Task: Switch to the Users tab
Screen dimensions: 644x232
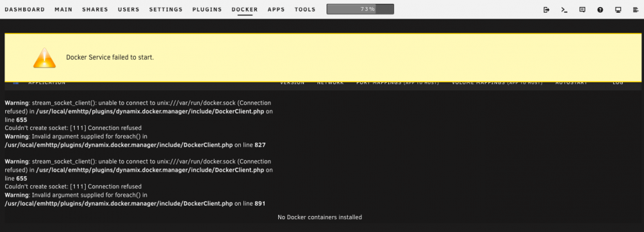Action: (x=129, y=10)
